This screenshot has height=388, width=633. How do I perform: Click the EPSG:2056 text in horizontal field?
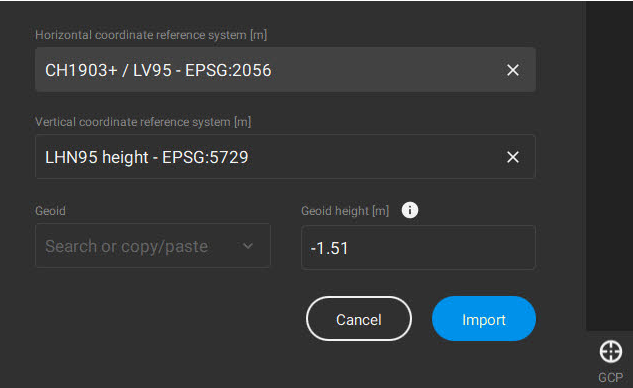click(x=228, y=70)
